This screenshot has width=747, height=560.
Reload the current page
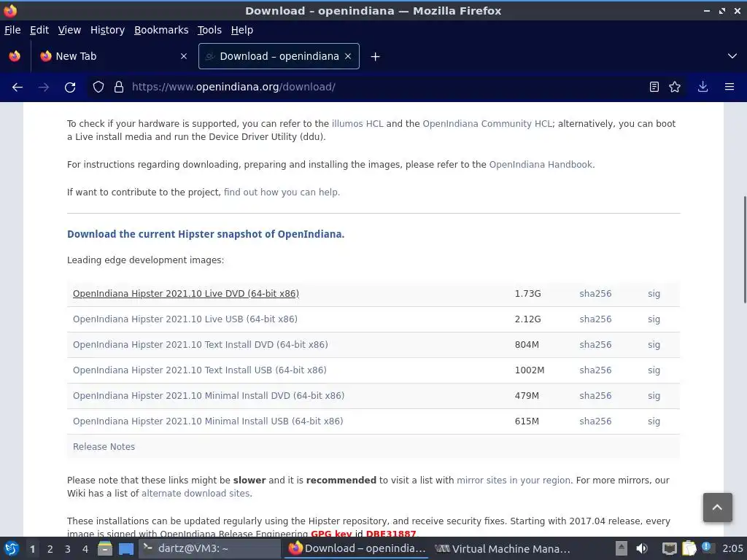tap(70, 87)
